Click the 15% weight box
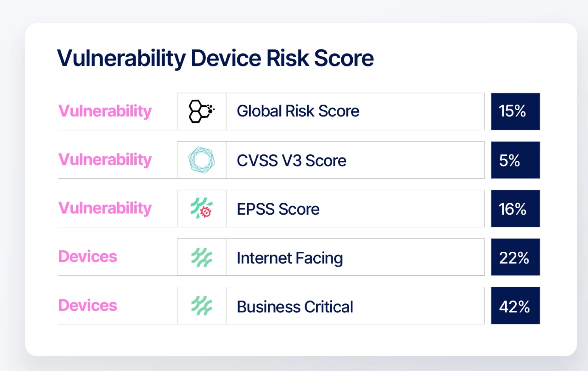 coord(515,111)
